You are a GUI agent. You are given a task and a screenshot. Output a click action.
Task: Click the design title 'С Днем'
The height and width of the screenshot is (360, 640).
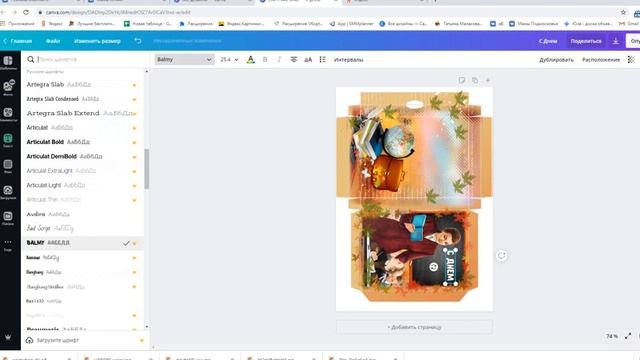(548, 41)
